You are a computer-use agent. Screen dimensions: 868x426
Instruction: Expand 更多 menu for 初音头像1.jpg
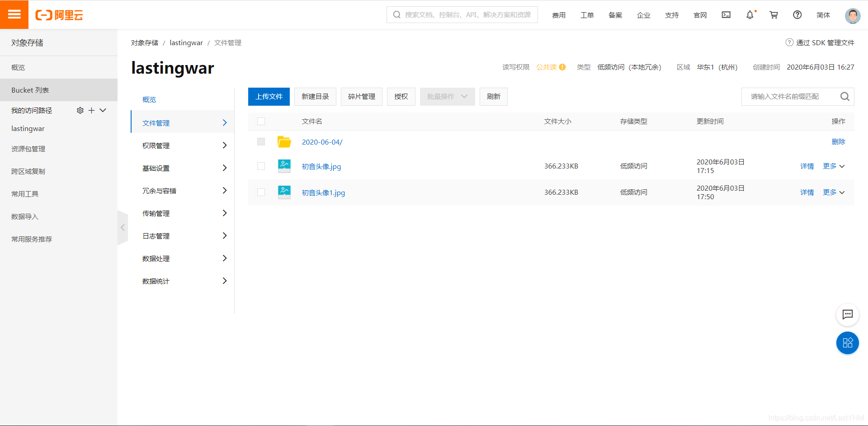[x=834, y=192]
